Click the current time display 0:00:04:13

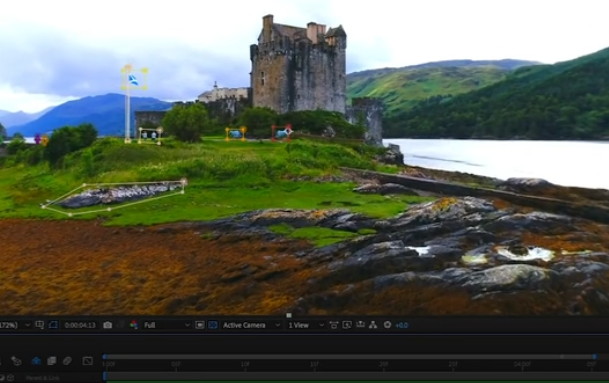80,325
